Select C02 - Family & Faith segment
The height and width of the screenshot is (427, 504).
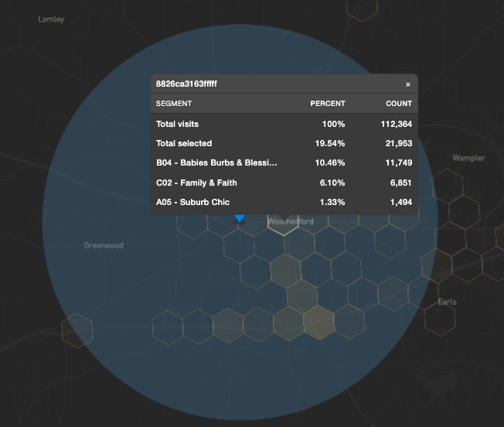point(196,183)
